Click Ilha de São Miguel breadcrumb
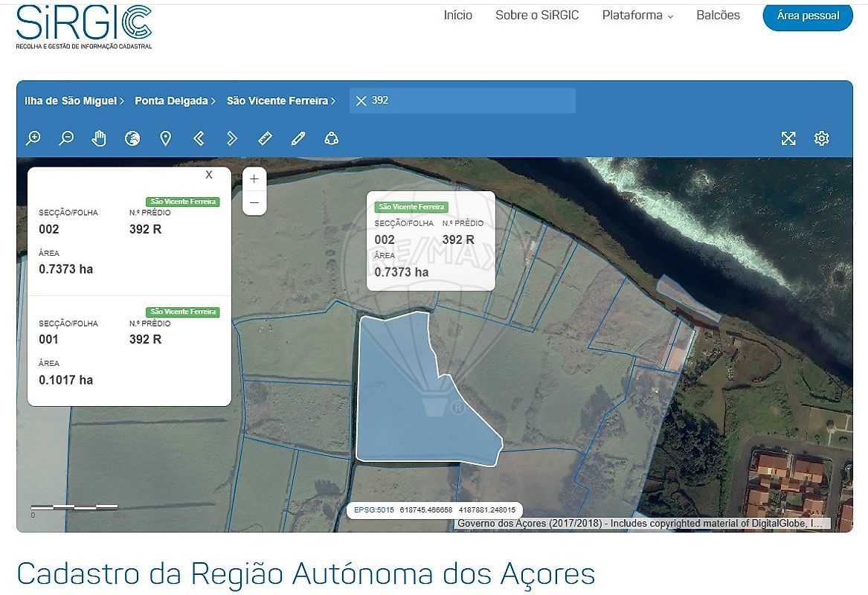Screen dimensions: 868x595 click(74, 100)
